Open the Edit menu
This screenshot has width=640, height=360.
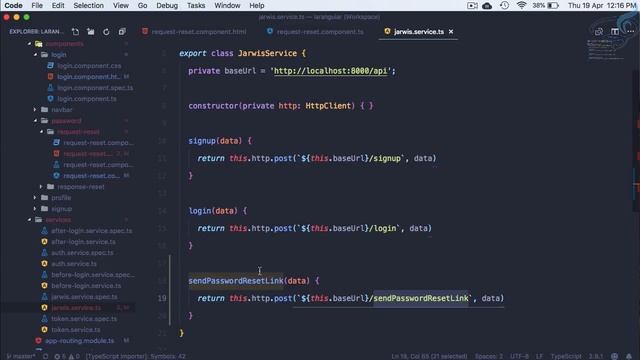(58, 5)
